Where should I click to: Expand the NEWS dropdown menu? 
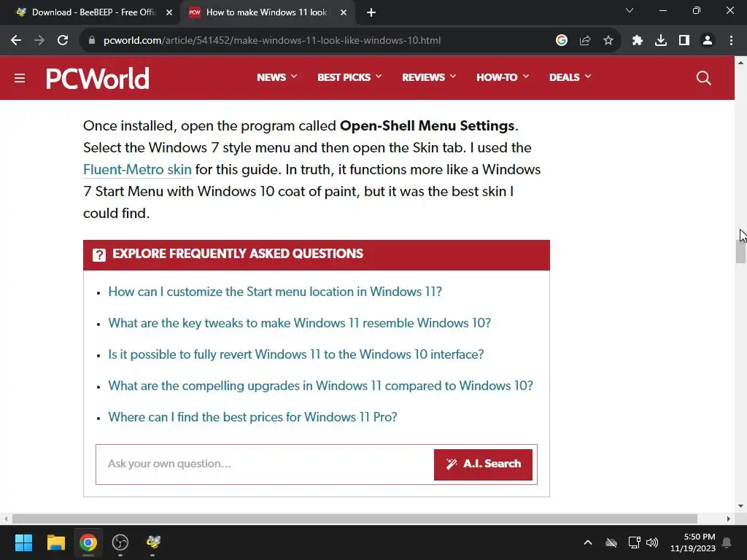click(276, 77)
